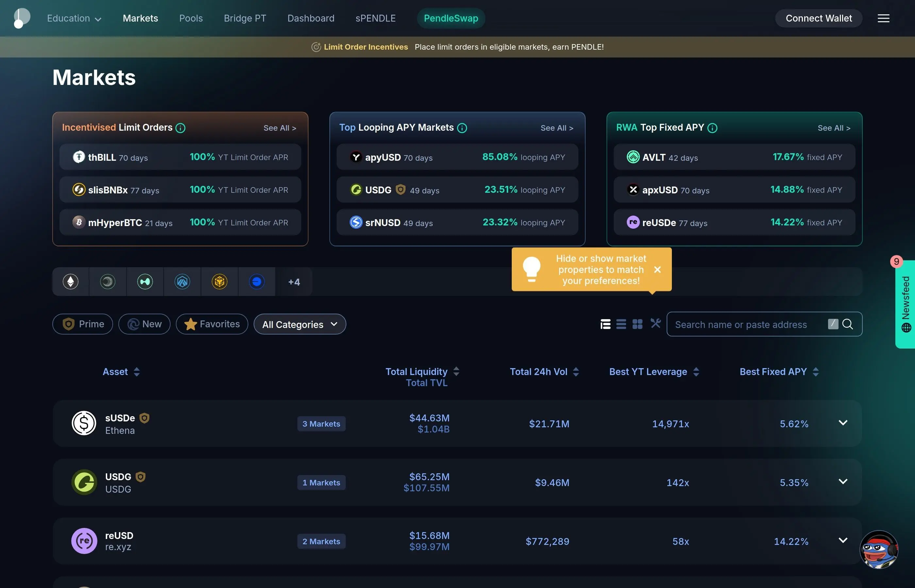The image size is (915, 588).
Task: Open PendleSwap from the nav bar
Action: coord(451,18)
